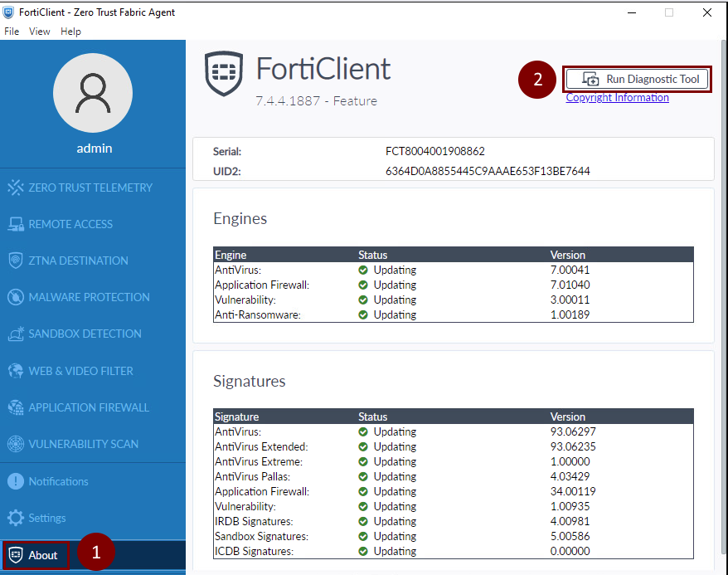Click the admin username label
Viewport: 728px width, 575px height.
pyautogui.click(x=95, y=149)
